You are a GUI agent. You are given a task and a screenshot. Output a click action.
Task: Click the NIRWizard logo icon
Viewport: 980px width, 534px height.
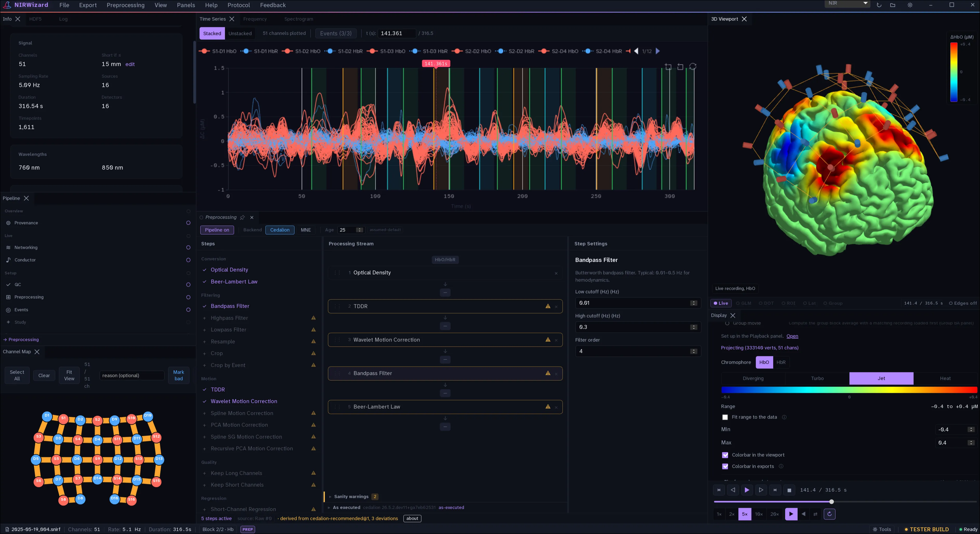pos(7,5)
